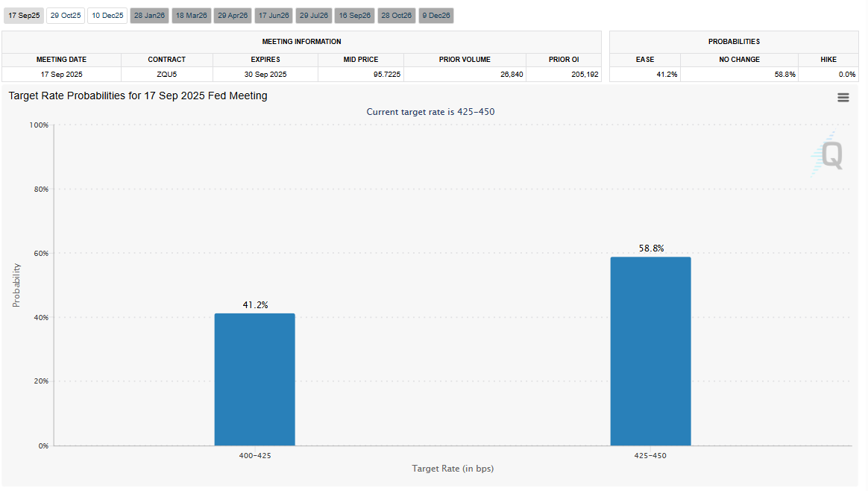Choose the 29 Apr26 meeting tab
This screenshot has height=491, width=868.
pos(232,16)
